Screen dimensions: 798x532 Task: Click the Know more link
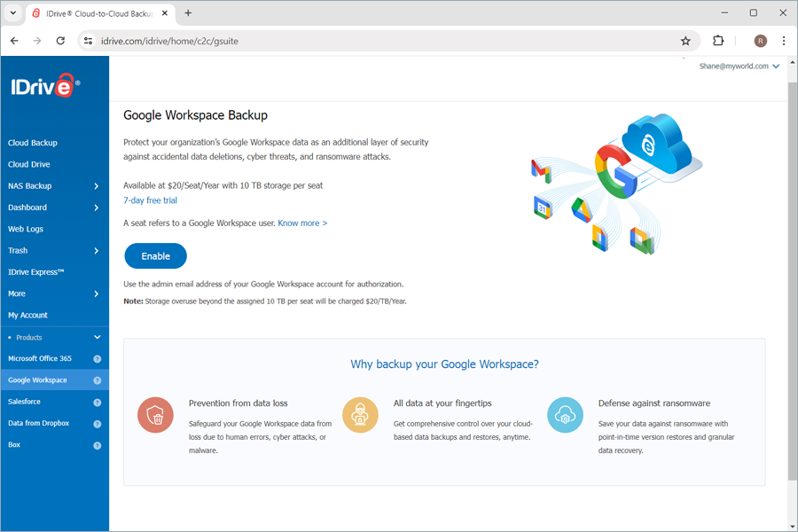302,223
